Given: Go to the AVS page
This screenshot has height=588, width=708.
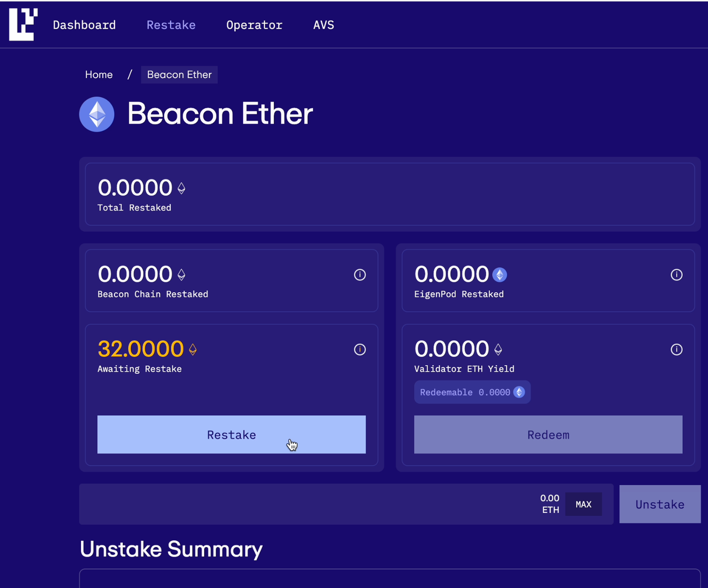Looking at the screenshot, I should click(x=324, y=25).
